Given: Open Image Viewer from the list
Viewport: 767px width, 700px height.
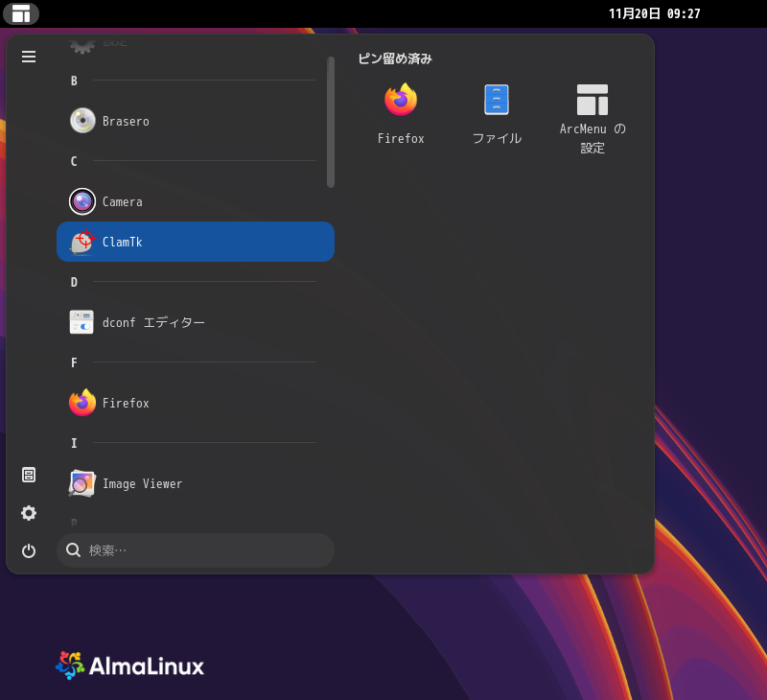Looking at the screenshot, I should 196,484.
